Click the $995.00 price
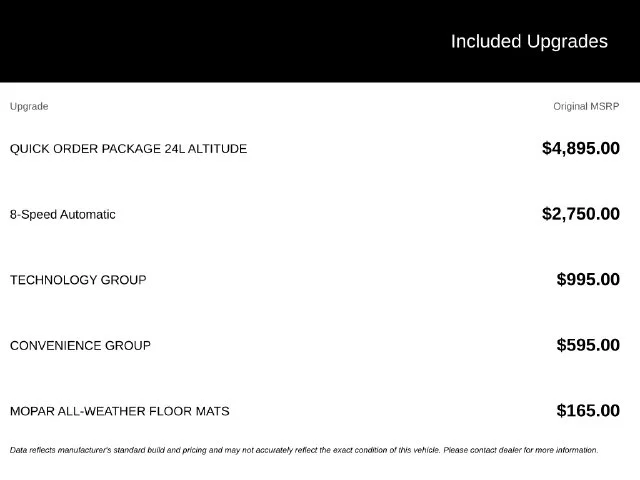The height and width of the screenshot is (480, 640). [588, 280]
